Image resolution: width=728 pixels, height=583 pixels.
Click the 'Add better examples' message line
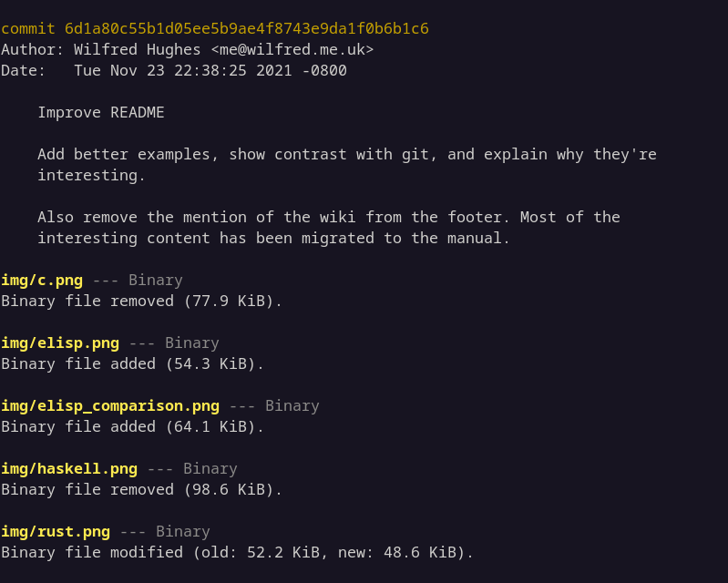pos(346,154)
